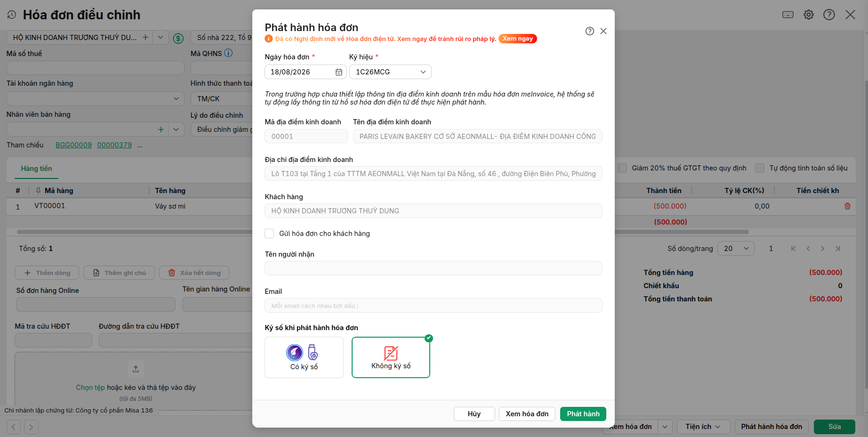The width and height of the screenshot is (868, 437).
Task: Enable Giảm 20% thuế GTGT theo quy định
Action: pos(622,168)
